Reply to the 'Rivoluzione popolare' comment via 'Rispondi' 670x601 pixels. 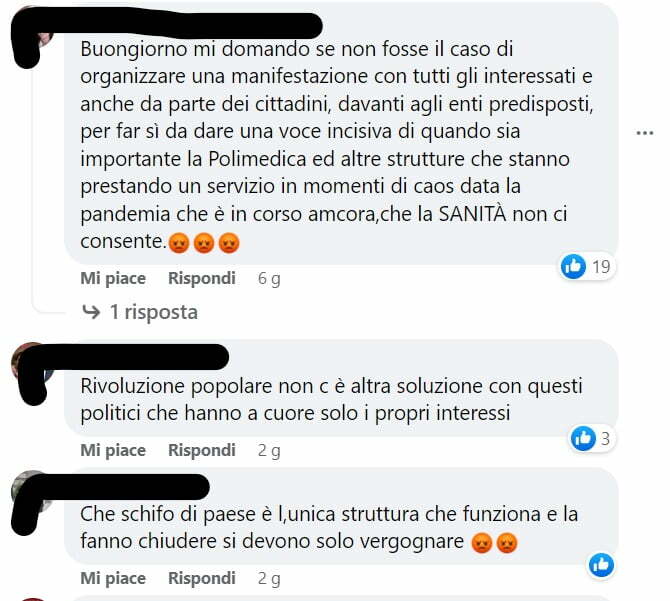point(202,450)
